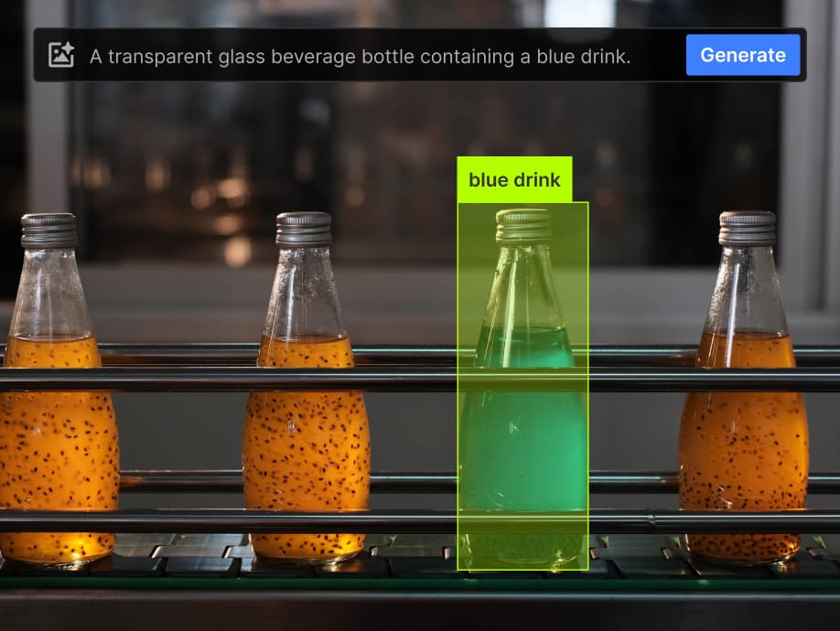Click the cap of the leftmost bottle

(x=48, y=230)
